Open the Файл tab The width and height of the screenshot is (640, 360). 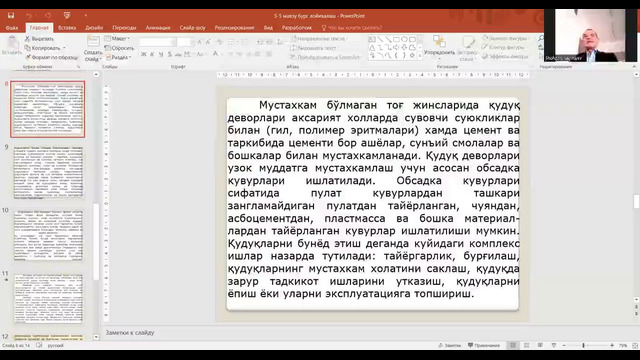point(12,28)
